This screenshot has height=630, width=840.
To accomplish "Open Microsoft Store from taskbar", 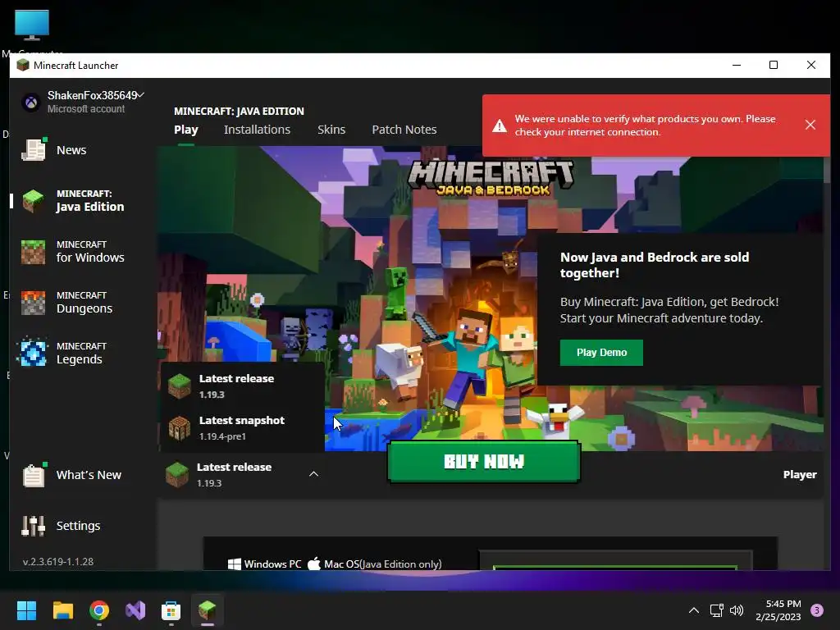I will pyautogui.click(x=171, y=610).
